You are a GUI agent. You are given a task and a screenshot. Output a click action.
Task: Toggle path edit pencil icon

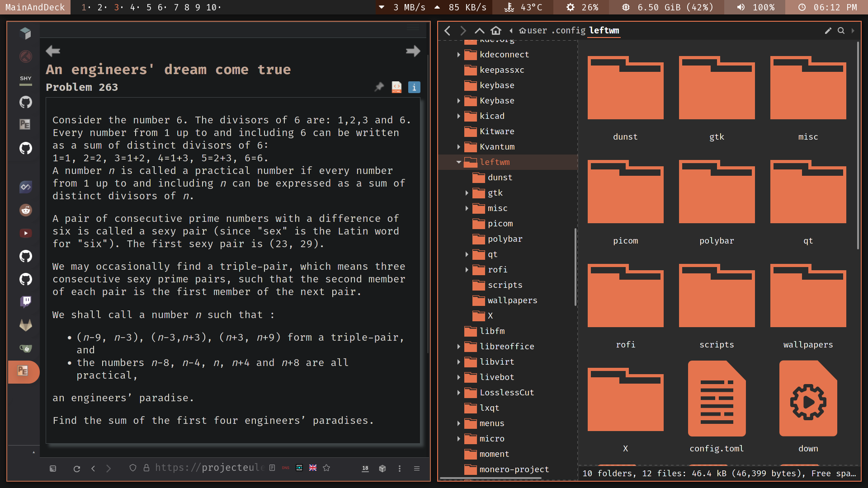pyautogui.click(x=828, y=30)
